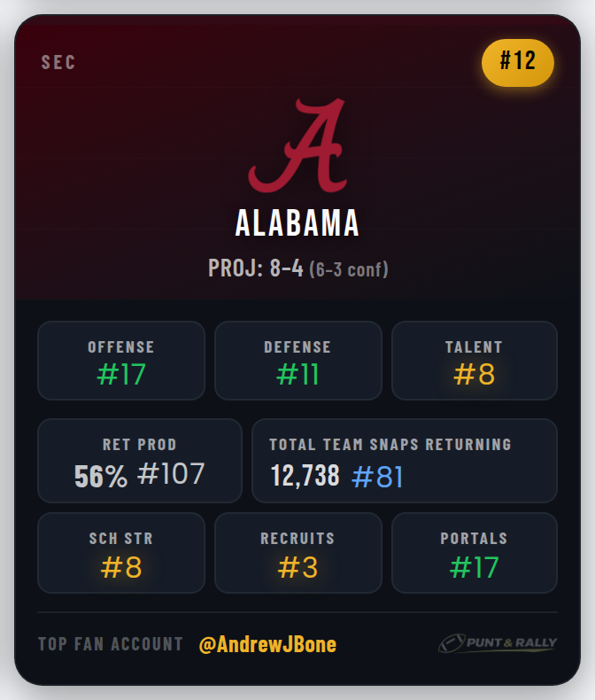Click the Punt & Rally logo
This screenshot has height=700, width=595.
pyautogui.click(x=496, y=643)
